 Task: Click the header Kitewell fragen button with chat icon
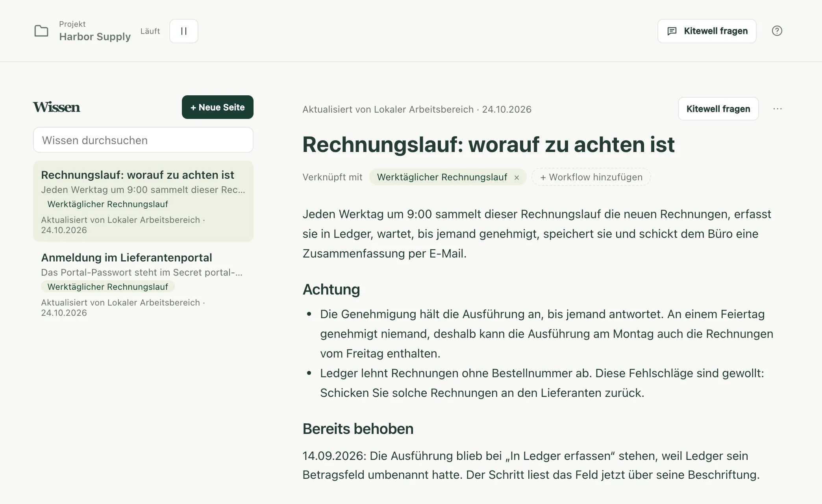(x=707, y=31)
